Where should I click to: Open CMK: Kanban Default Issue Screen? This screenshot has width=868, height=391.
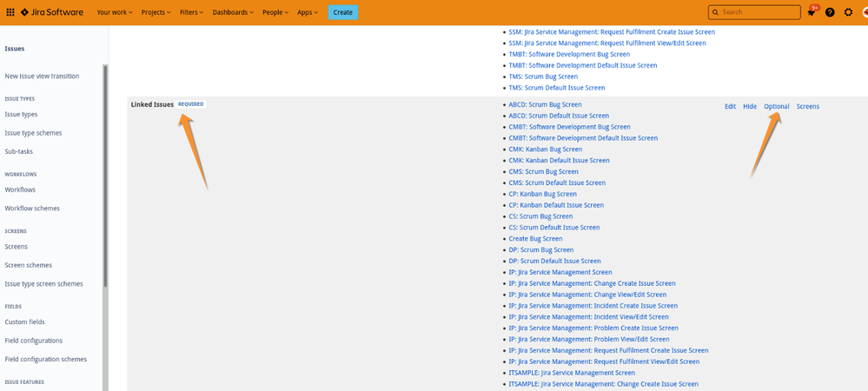pyautogui.click(x=559, y=160)
